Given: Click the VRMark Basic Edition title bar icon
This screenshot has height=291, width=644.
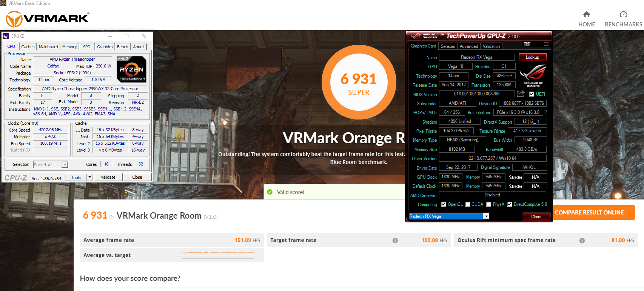Looking at the screenshot, I should [x=3, y=3].
